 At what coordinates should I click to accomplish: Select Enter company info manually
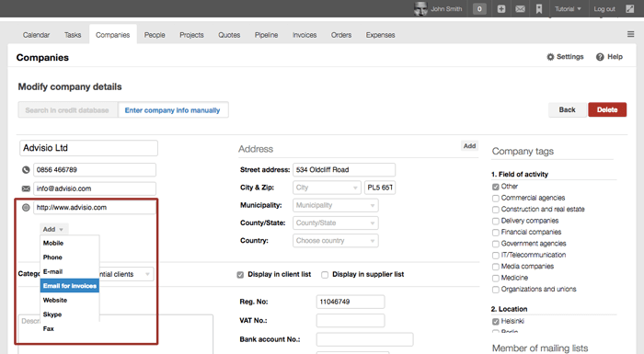pos(173,110)
